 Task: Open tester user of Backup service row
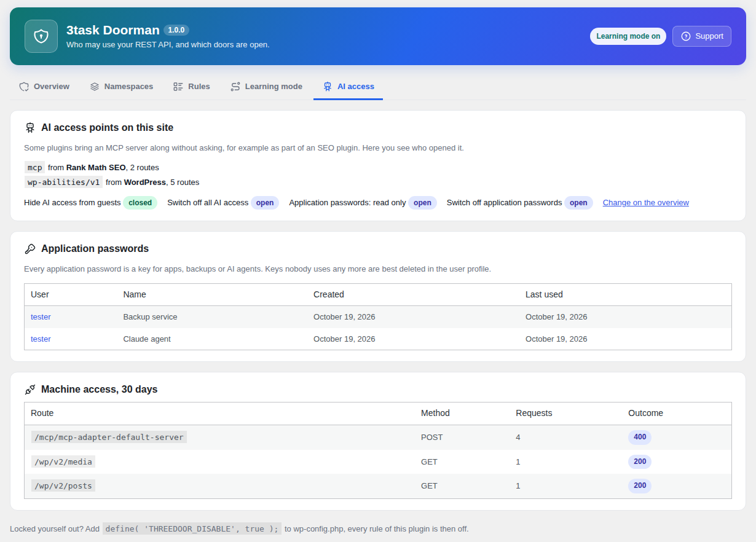click(41, 317)
